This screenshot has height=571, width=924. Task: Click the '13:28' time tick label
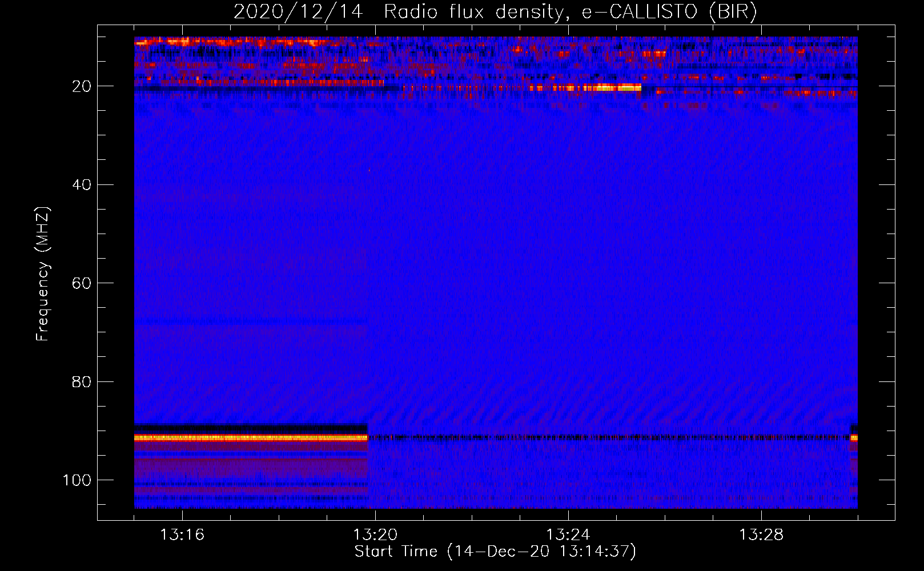[761, 535]
